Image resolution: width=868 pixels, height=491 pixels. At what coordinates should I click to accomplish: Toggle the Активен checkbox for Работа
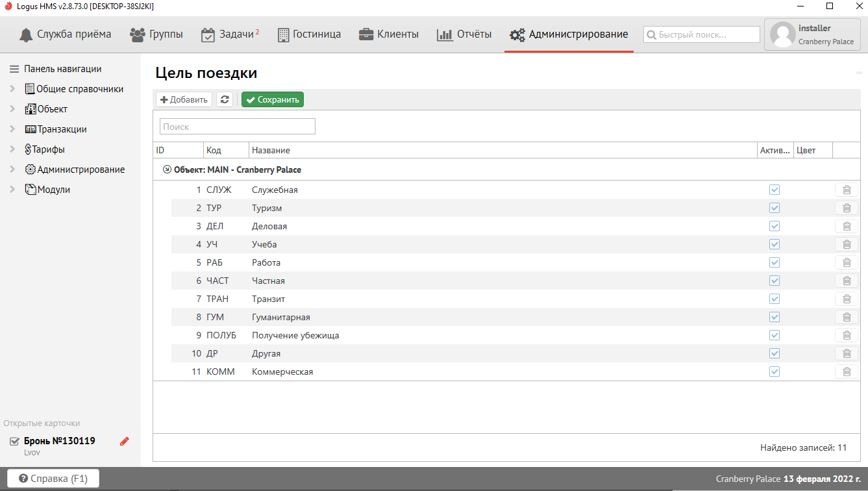point(775,262)
